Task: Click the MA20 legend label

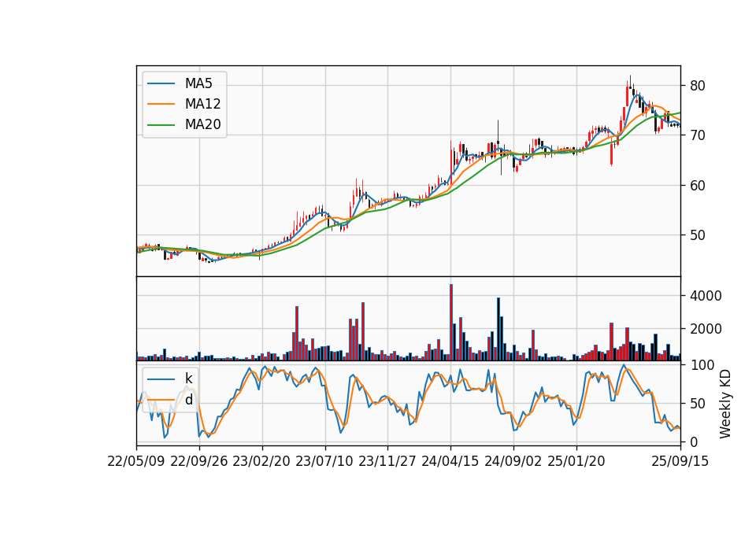Action: [x=202, y=124]
